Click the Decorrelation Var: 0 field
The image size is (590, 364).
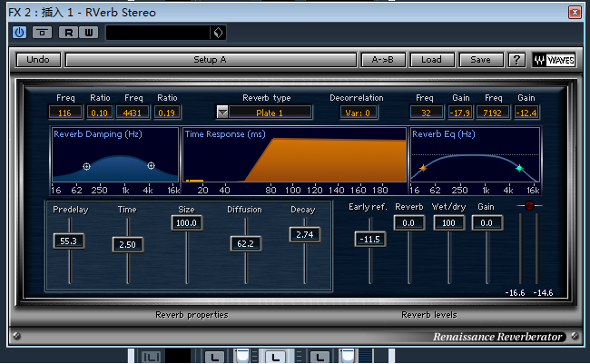click(x=356, y=113)
